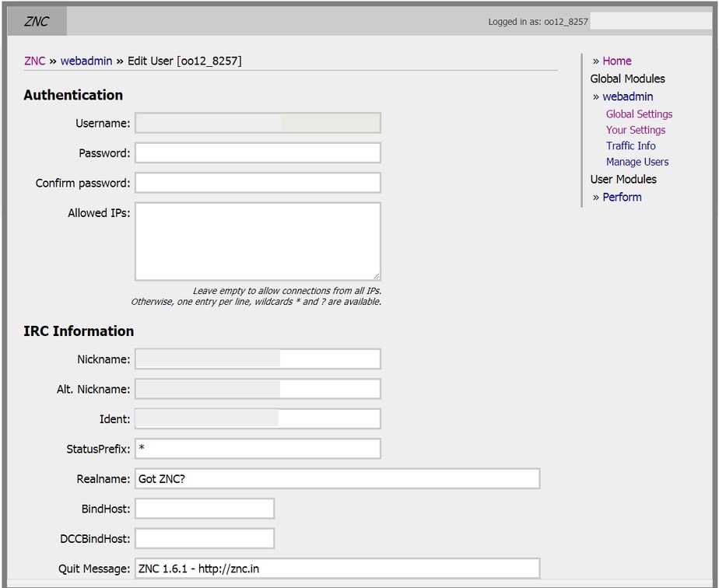Select the StatusPrefix field containing asterisk
719x588 pixels.
pyautogui.click(x=257, y=448)
